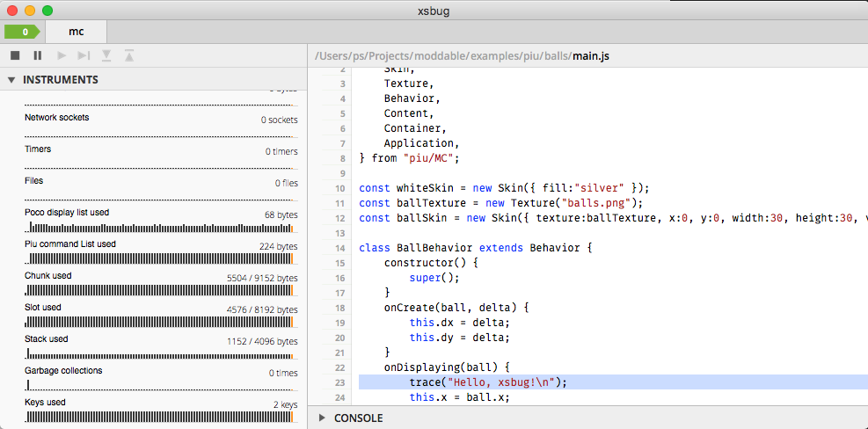This screenshot has width=868, height=429.
Task: Click the Step out debug button
Action: pos(129,55)
